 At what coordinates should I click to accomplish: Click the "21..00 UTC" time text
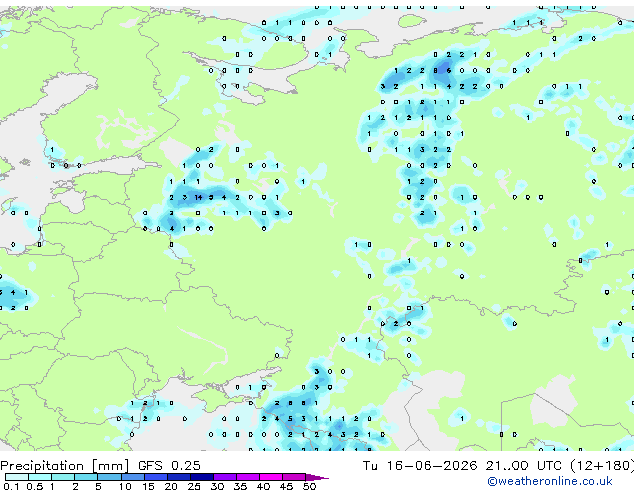(524, 466)
